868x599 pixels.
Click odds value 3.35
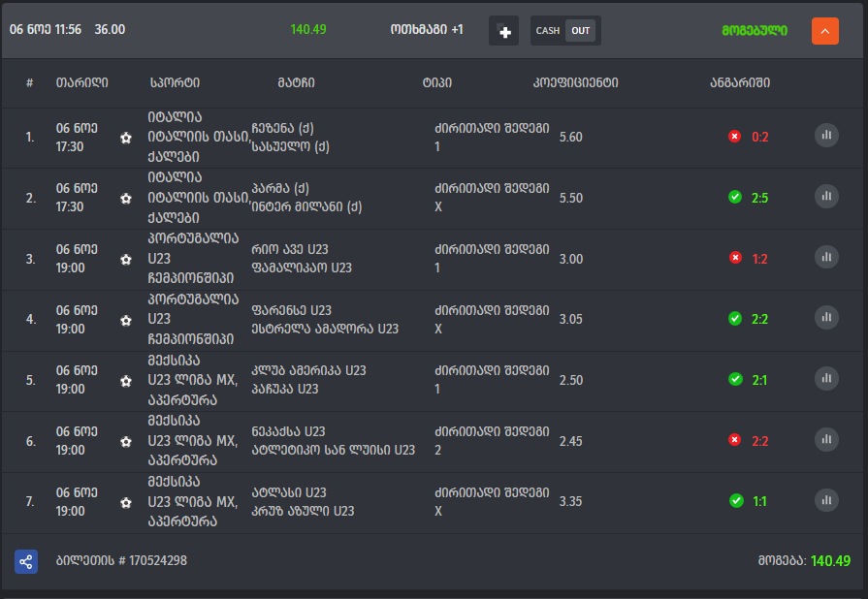[x=570, y=501]
